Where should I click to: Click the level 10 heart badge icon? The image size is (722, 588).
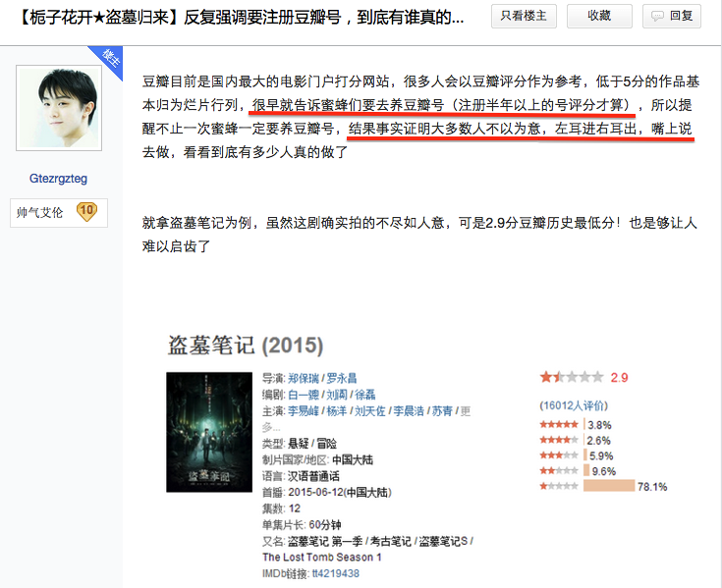(86, 212)
